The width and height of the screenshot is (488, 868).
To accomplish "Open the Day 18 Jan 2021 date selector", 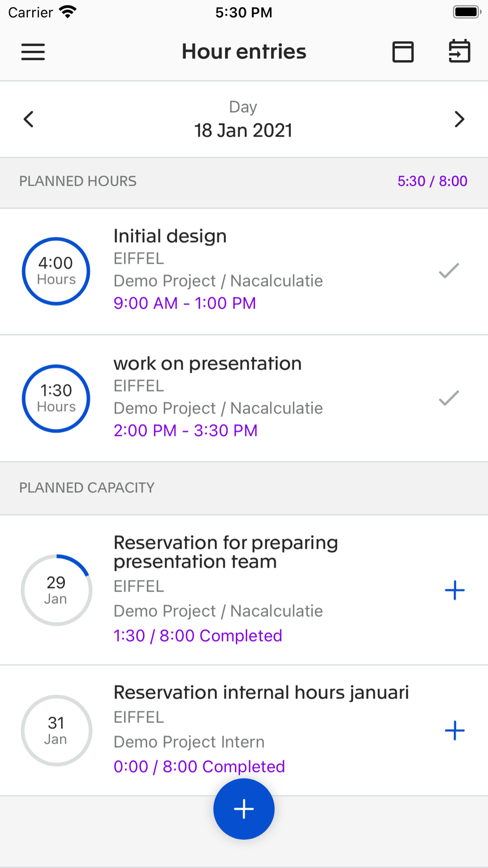I will click(x=244, y=120).
